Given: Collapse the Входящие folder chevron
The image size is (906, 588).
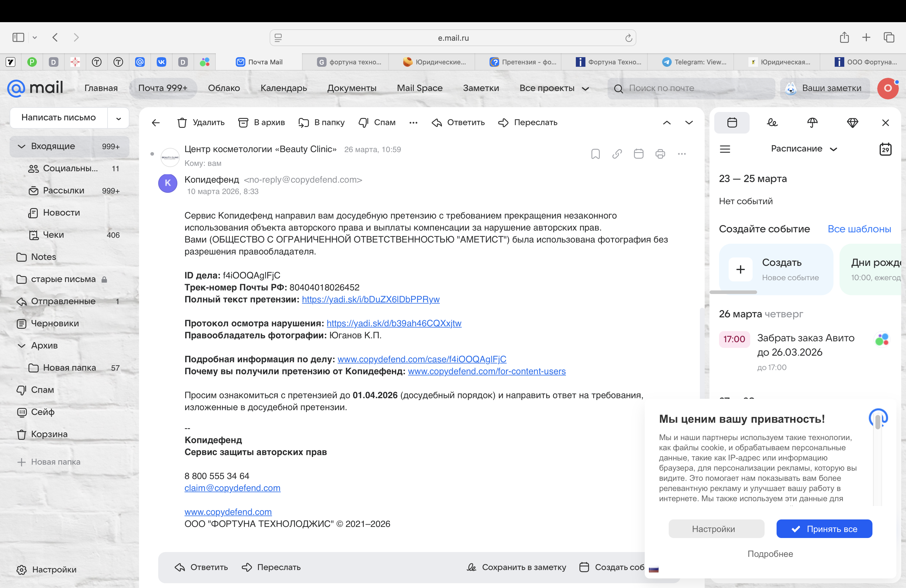Looking at the screenshot, I should coord(22,146).
